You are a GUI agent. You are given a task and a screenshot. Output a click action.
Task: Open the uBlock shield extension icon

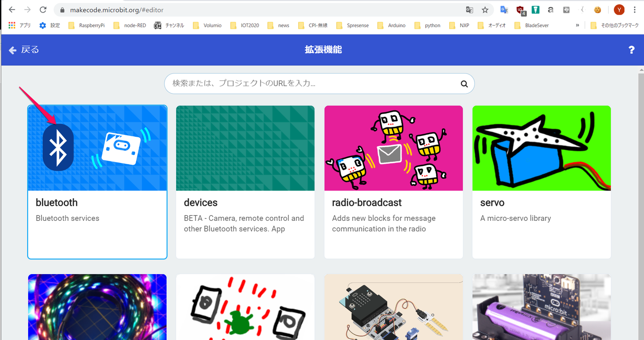520,10
